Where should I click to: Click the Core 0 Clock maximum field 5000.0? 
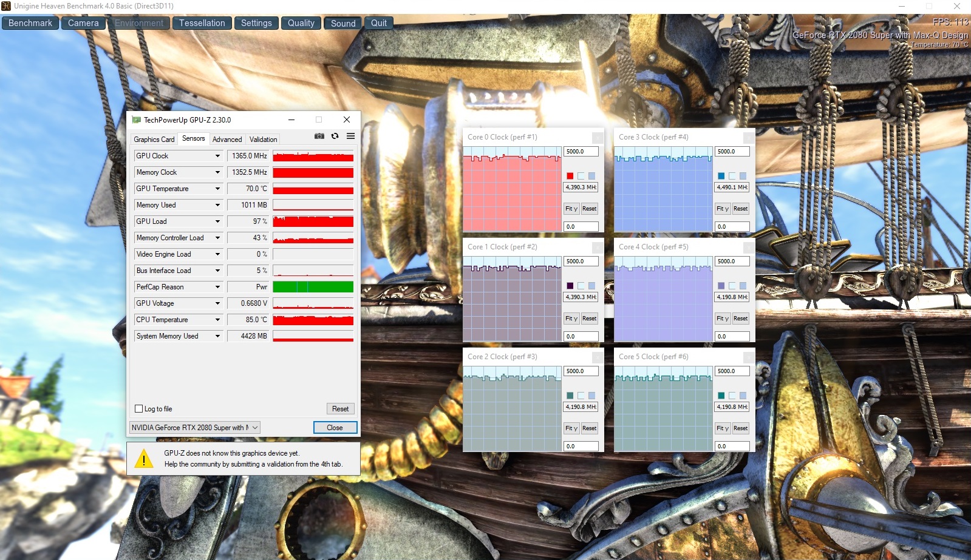[581, 152]
